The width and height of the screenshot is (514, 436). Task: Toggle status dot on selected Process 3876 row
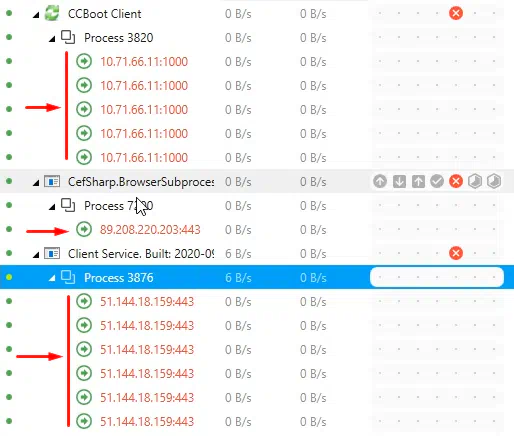pos(9,277)
